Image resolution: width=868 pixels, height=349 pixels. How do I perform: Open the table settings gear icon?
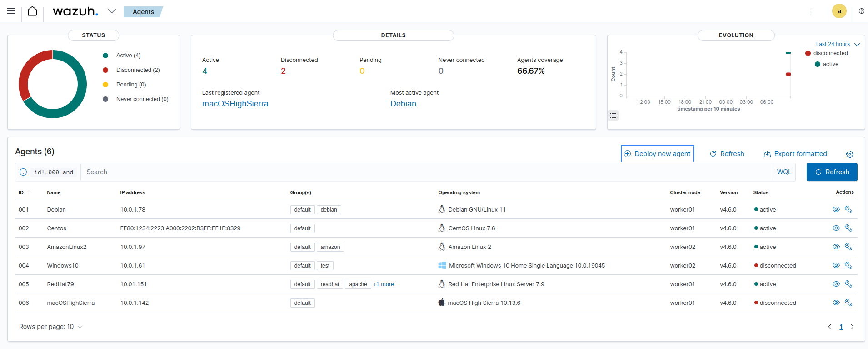tap(850, 154)
